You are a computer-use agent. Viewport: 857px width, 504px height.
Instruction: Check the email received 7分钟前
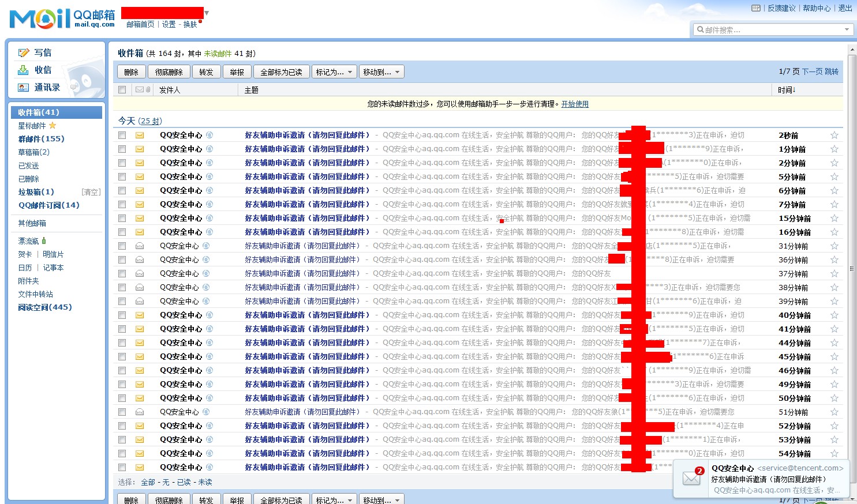coord(122,204)
